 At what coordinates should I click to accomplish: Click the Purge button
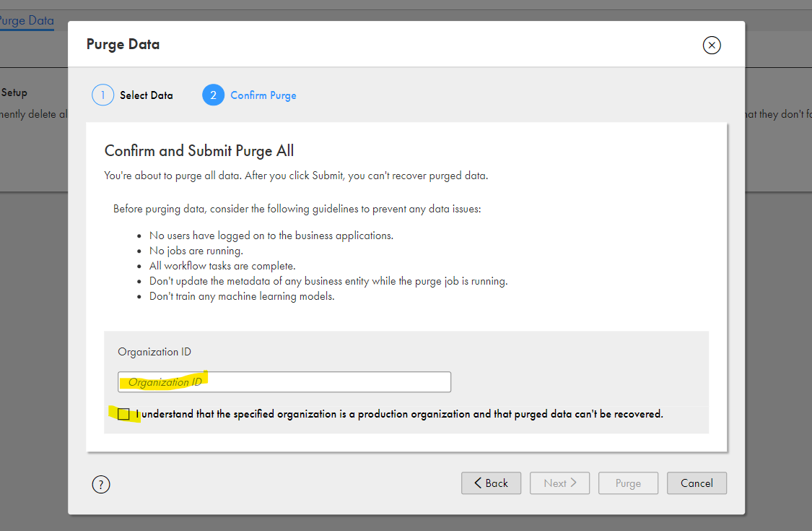pos(628,483)
